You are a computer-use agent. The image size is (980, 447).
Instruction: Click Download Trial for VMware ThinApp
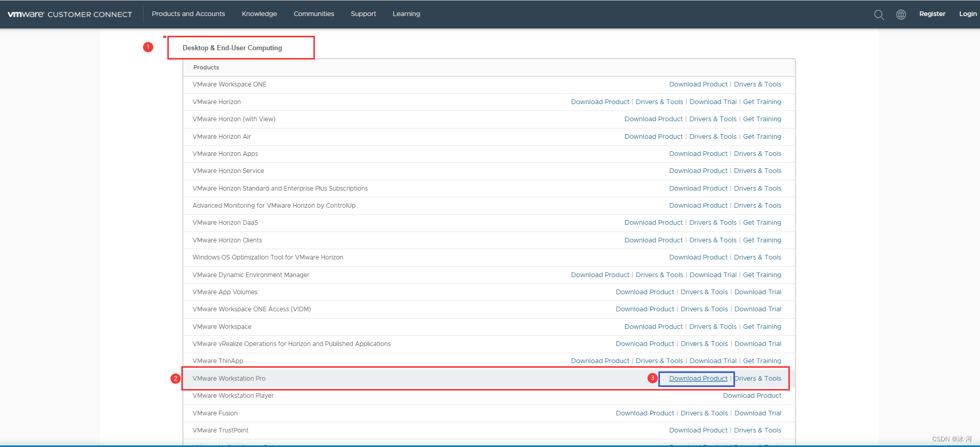click(x=713, y=361)
